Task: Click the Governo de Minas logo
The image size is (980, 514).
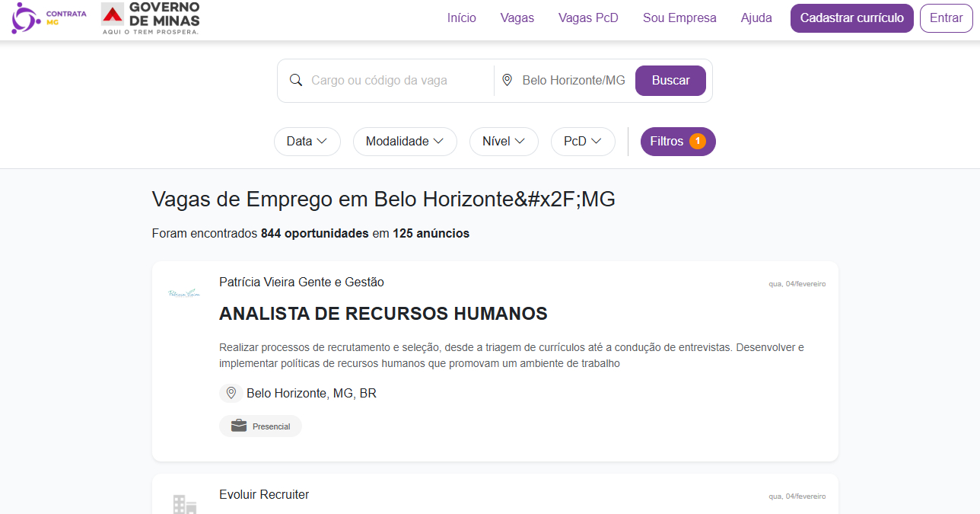Action: click(x=151, y=18)
